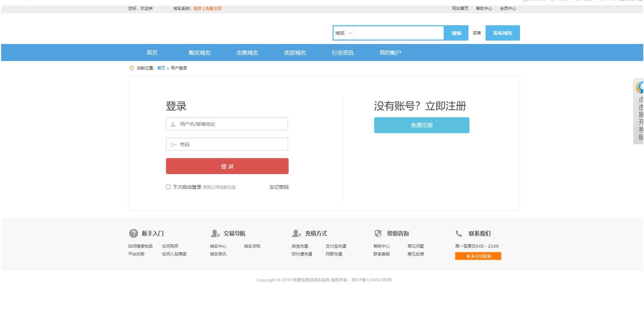The width and height of the screenshot is (644, 316).
Task: Open the 联系客服 footer link
Action: click(x=382, y=254)
